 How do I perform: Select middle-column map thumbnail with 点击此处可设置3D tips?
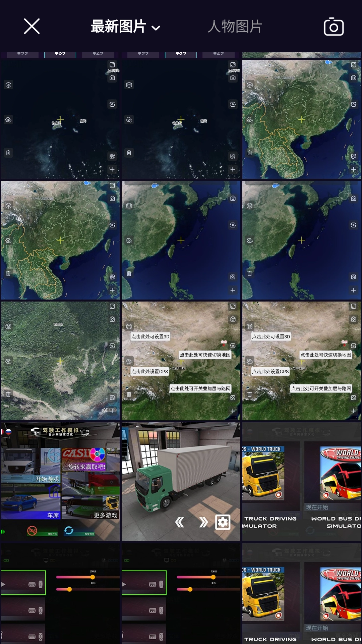pyautogui.click(x=181, y=361)
